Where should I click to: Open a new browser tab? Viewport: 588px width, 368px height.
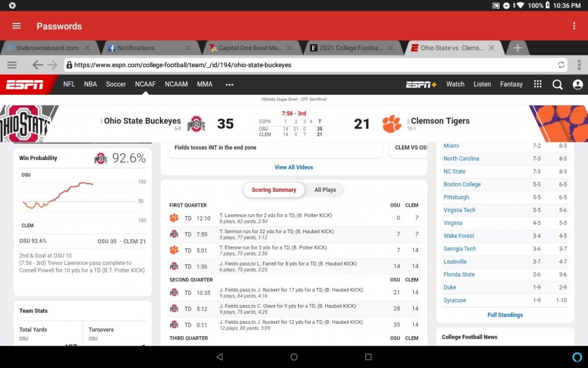coord(517,48)
